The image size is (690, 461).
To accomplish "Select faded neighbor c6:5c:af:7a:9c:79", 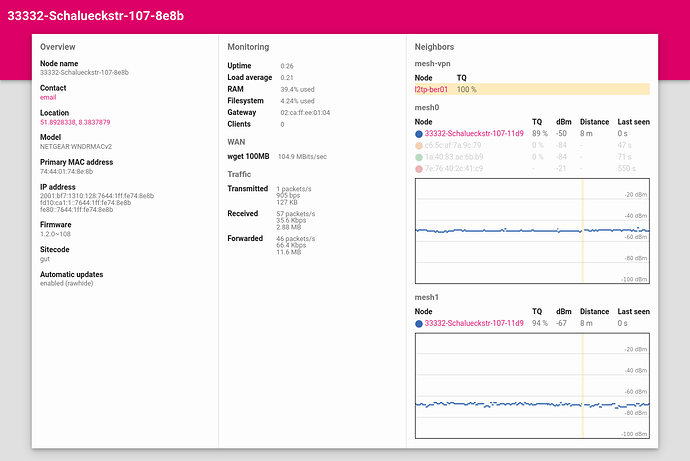I will point(453,145).
